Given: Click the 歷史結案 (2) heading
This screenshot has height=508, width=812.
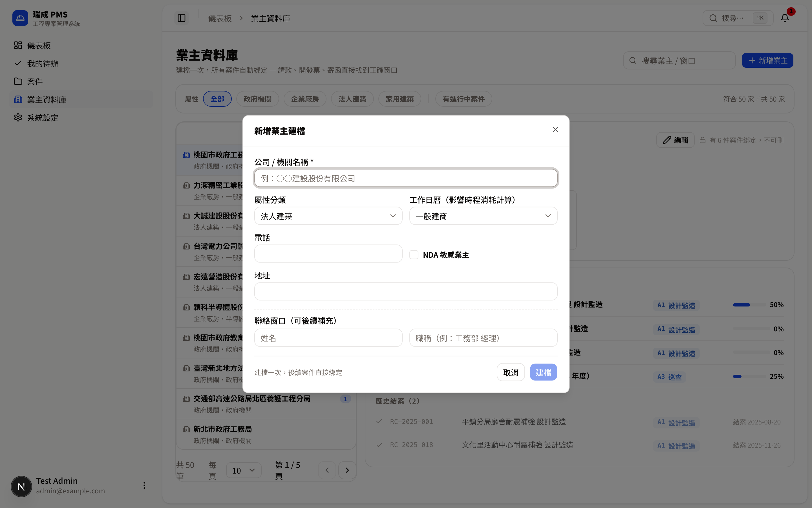Looking at the screenshot, I should [x=397, y=401].
